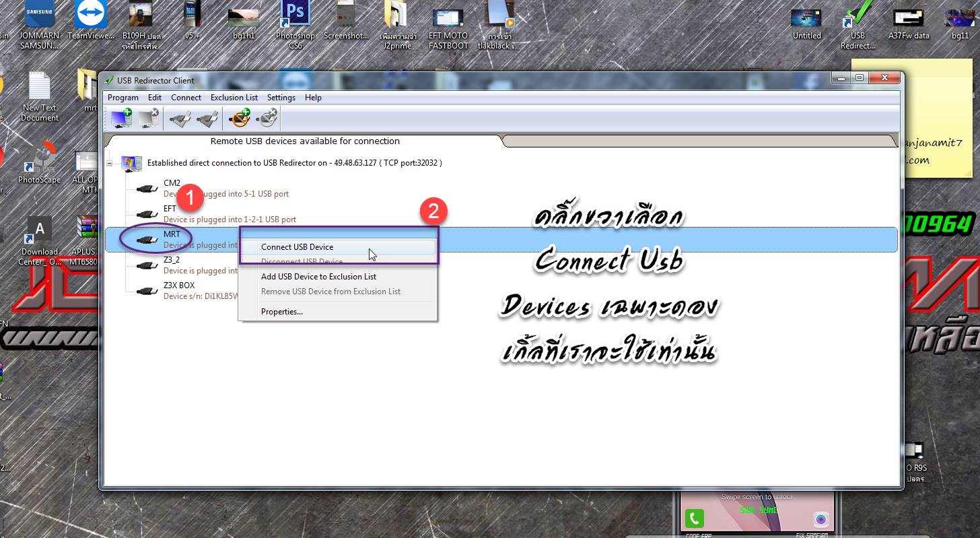Open the USB Redirector desktop shortcut
980x538 pixels.
pos(858,25)
